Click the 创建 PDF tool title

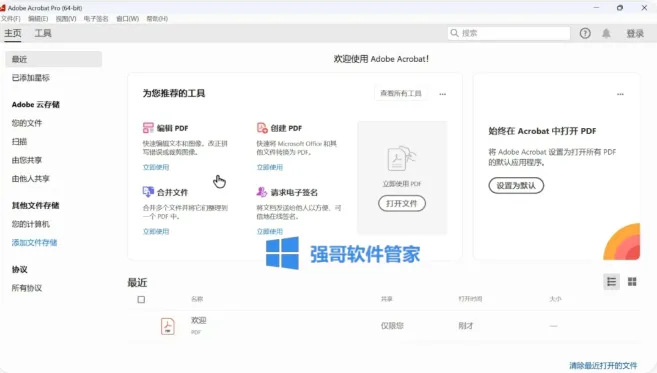(286, 128)
